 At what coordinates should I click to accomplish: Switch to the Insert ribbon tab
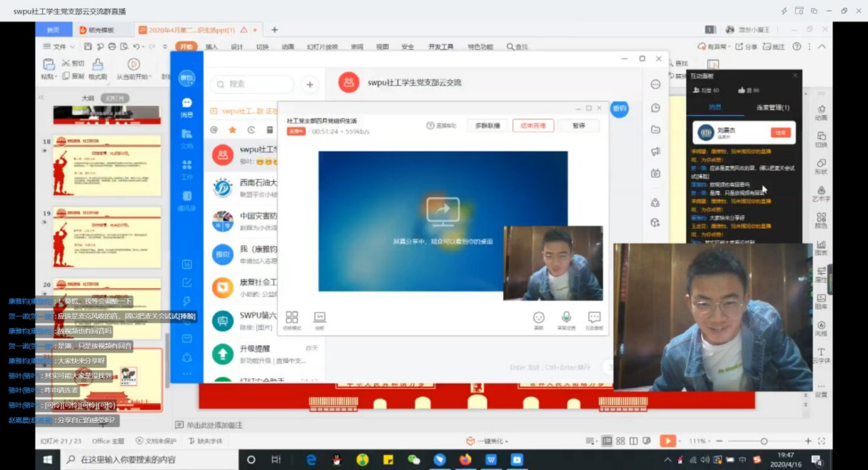pyautogui.click(x=212, y=47)
